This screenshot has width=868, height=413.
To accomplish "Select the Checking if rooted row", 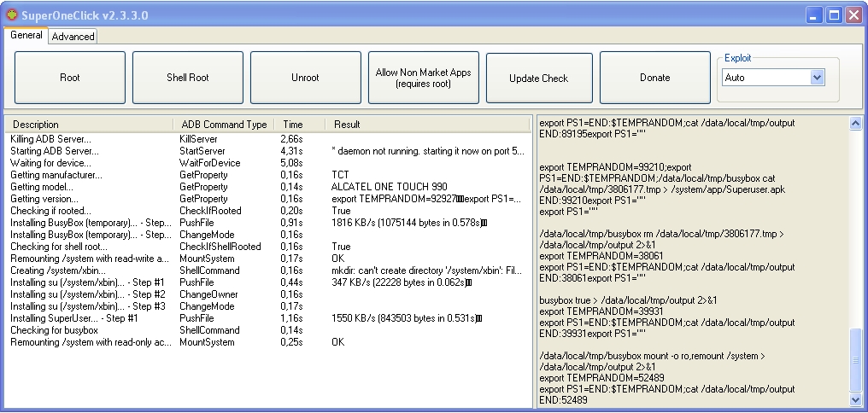I will [50, 211].
